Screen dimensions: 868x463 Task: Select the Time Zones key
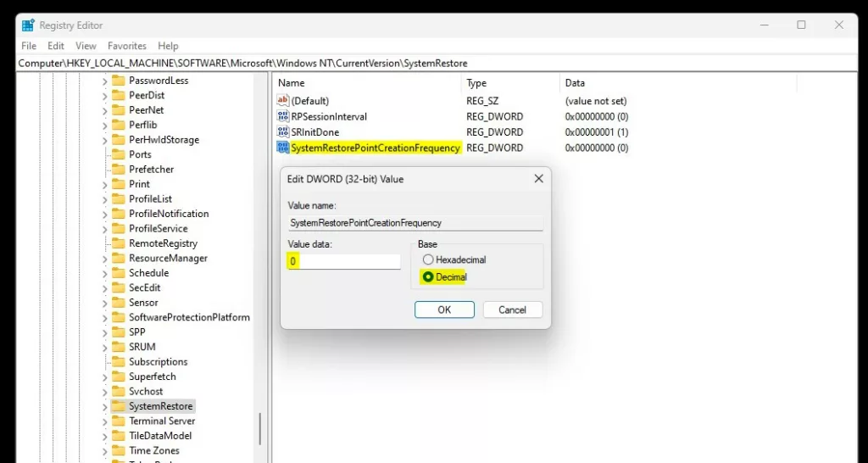[154, 450]
